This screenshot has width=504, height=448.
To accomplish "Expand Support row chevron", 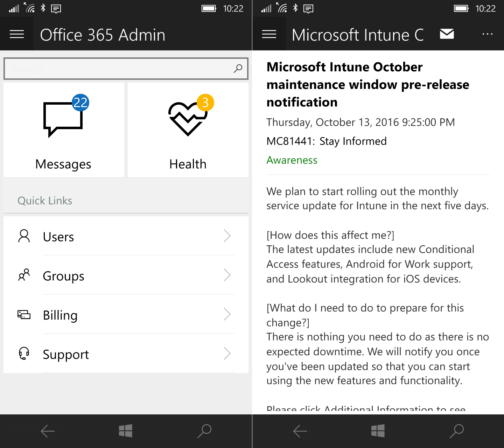I will 227,353.
